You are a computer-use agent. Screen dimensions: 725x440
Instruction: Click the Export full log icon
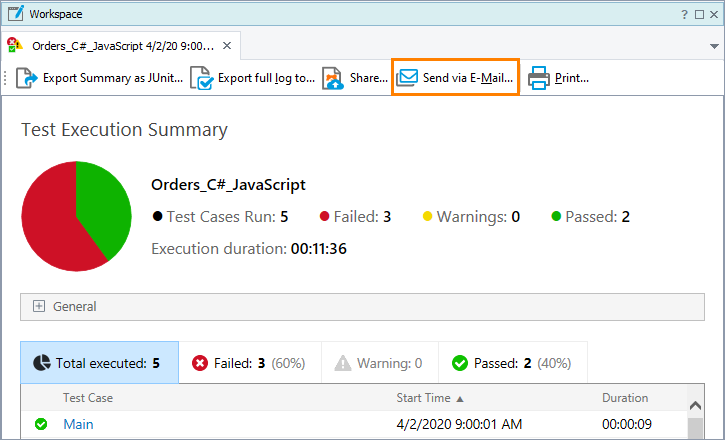pyautogui.click(x=202, y=78)
